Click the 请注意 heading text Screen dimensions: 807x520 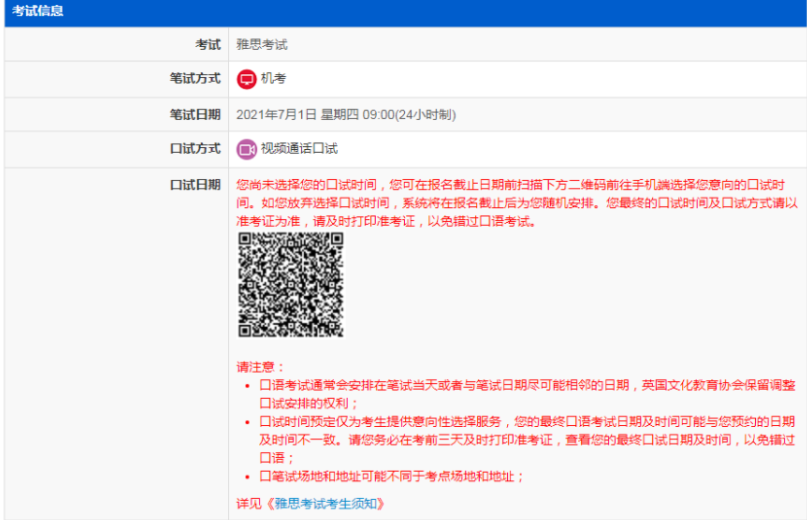click(260, 367)
